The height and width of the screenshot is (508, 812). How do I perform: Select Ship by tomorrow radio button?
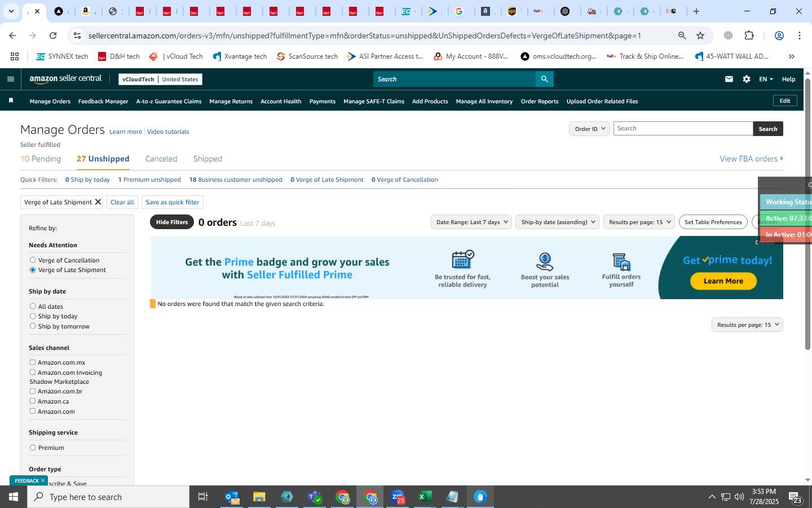33,326
